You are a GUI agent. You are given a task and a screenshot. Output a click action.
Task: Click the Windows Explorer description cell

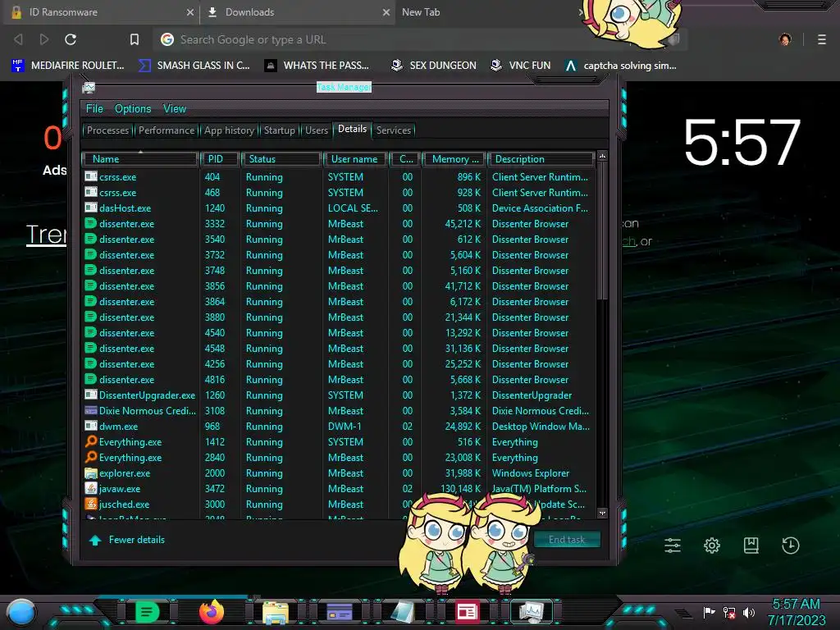[531, 473]
